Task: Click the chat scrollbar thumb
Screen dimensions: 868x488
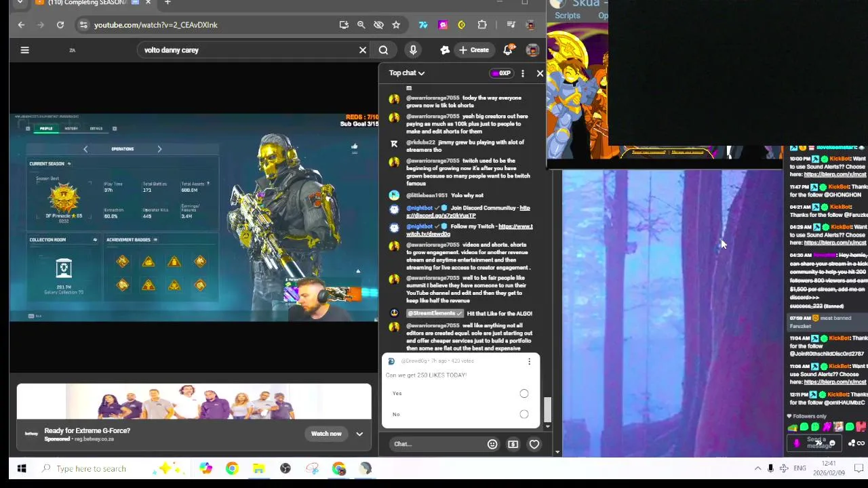Action: click(548, 410)
